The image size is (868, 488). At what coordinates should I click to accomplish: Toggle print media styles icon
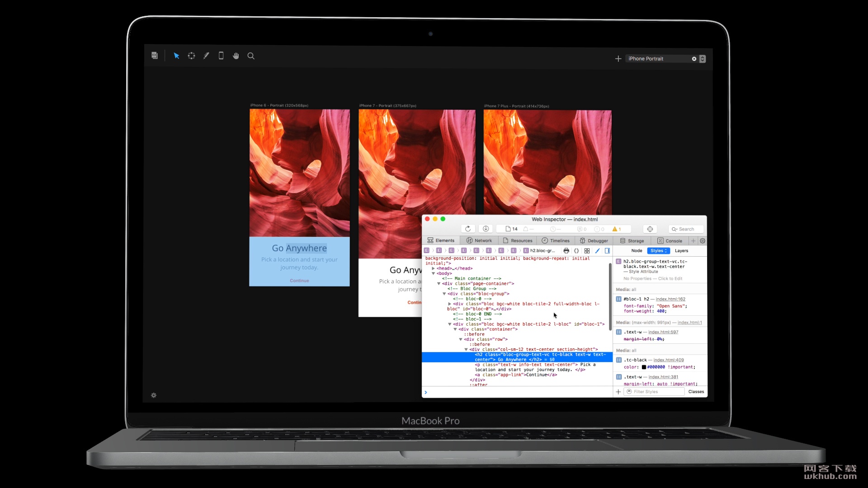(x=566, y=251)
